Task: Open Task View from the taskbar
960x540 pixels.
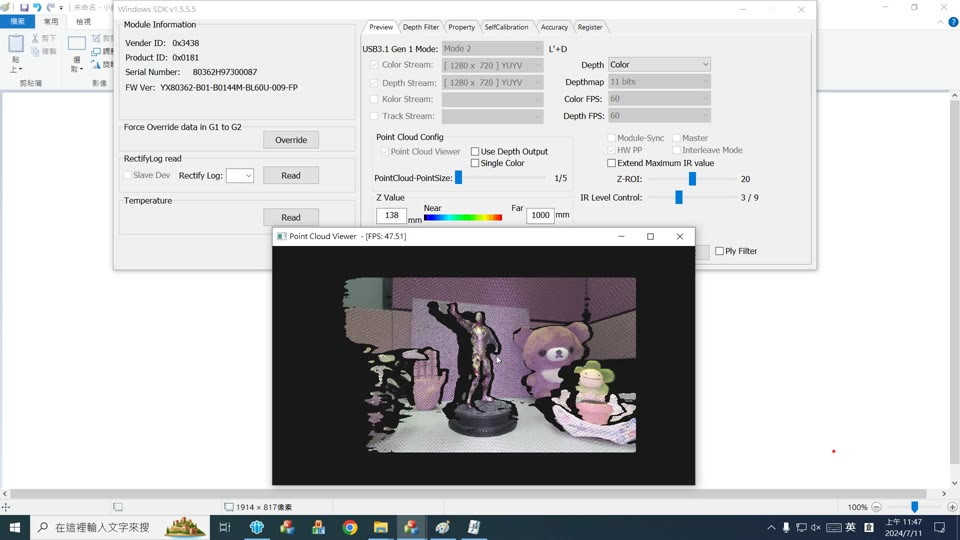Action: point(225,527)
